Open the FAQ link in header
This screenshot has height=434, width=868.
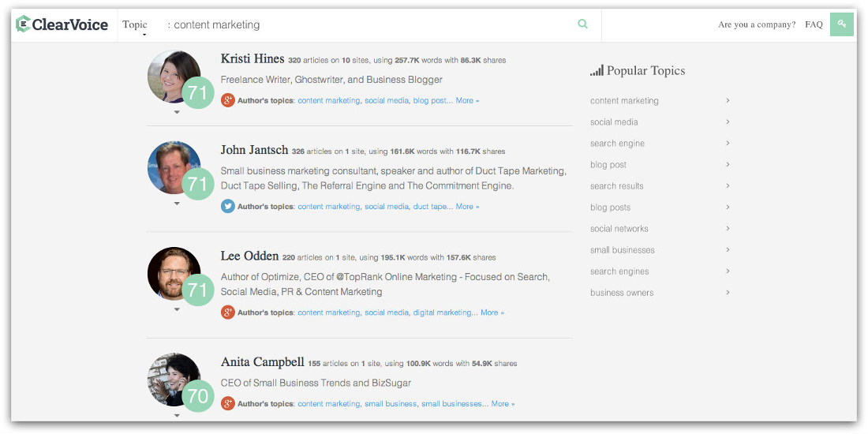(x=814, y=24)
